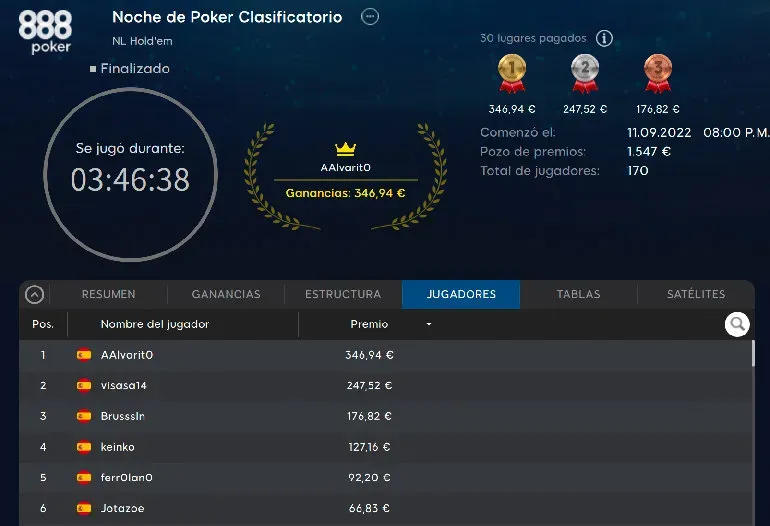Click the 92,20 € prize cell
Viewport: 770px width, 526px height.
[369, 477]
